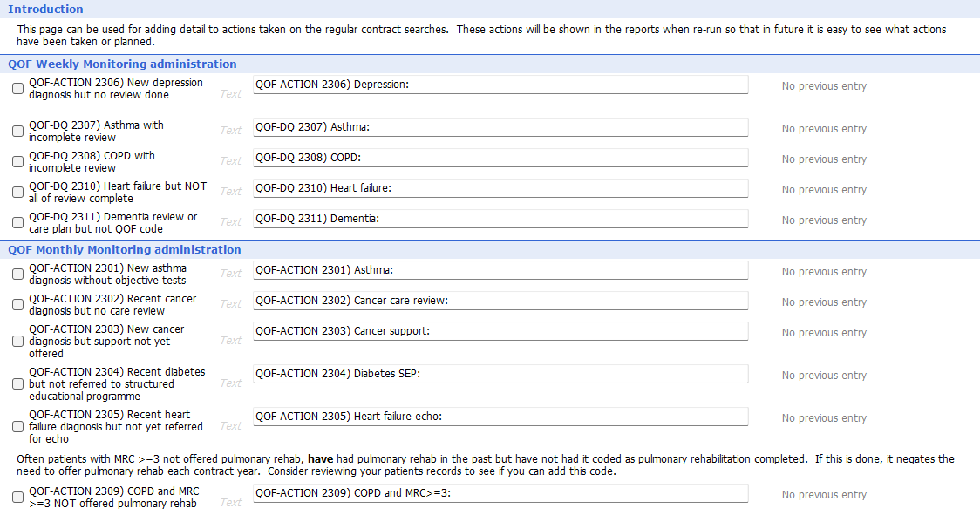This screenshot has width=980, height=522.
Task: Select the Heart failure text entry field
Action: [x=500, y=188]
